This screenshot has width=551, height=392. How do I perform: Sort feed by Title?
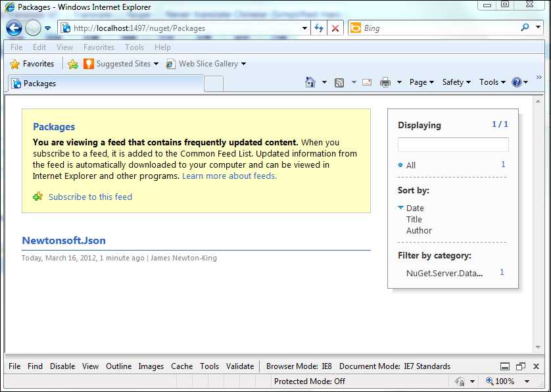[x=414, y=220]
